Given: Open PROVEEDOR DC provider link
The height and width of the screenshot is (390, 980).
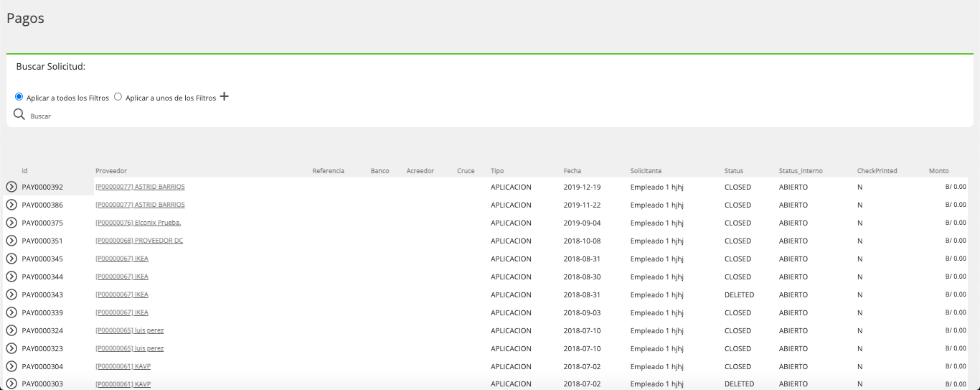Looking at the screenshot, I should pos(139,241).
